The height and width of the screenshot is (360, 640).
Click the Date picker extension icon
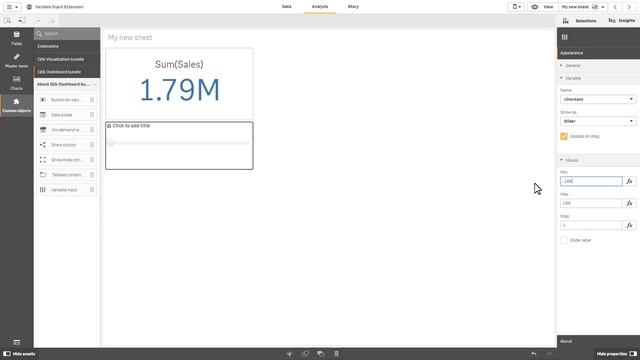point(43,115)
